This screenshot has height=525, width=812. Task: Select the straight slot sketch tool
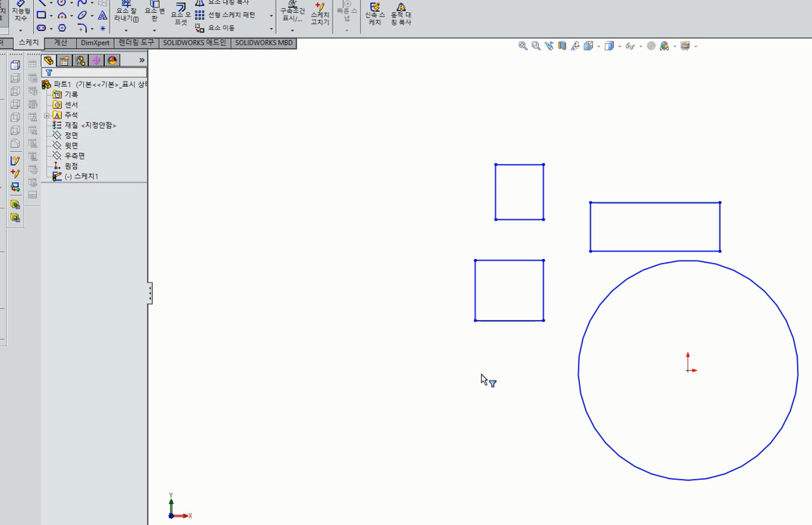pyautogui.click(x=42, y=28)
